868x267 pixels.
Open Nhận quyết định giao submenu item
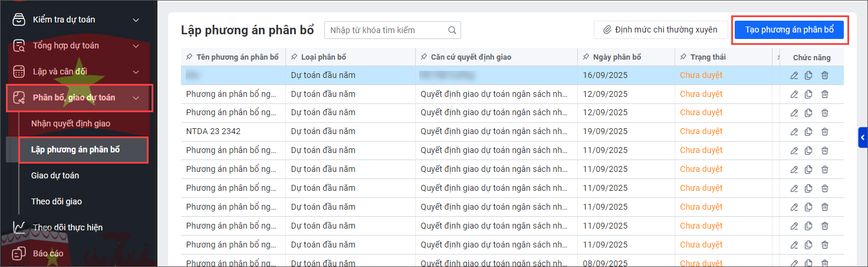coord(71,123)
